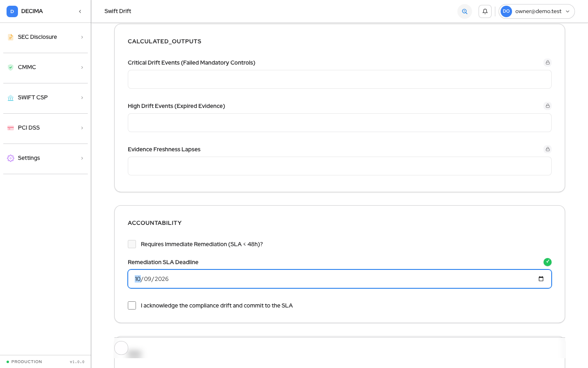
Task: Expand the SWIFT CSP menu chevron
Action: [82, 98]
